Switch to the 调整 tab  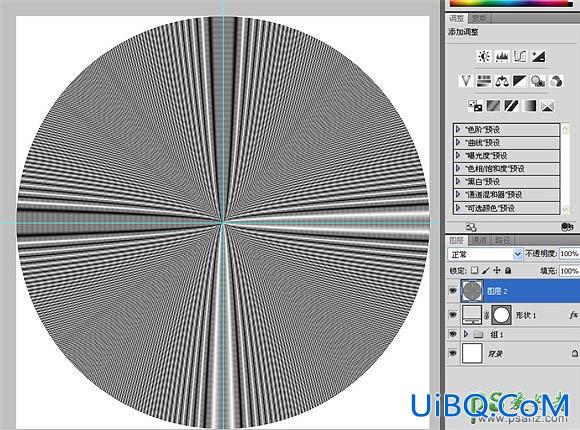pyautogui.click(x=456, y=18)
